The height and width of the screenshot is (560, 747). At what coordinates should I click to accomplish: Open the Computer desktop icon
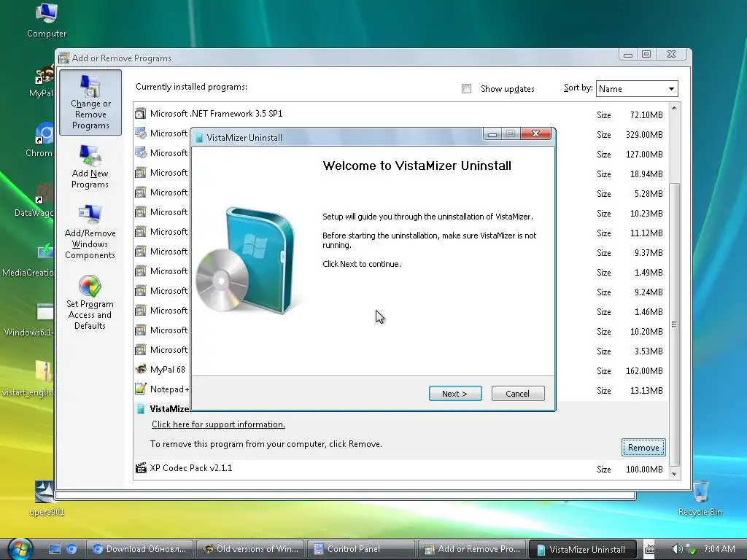[x=47, y=20]
